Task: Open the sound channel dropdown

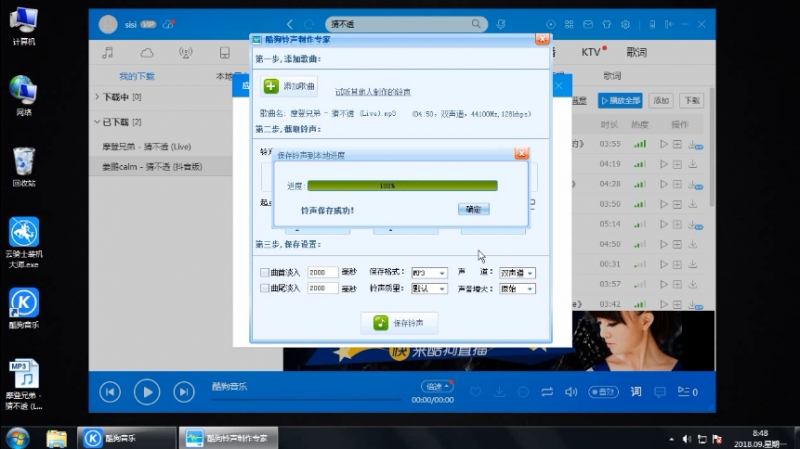Action: click(x=517, y=273)
